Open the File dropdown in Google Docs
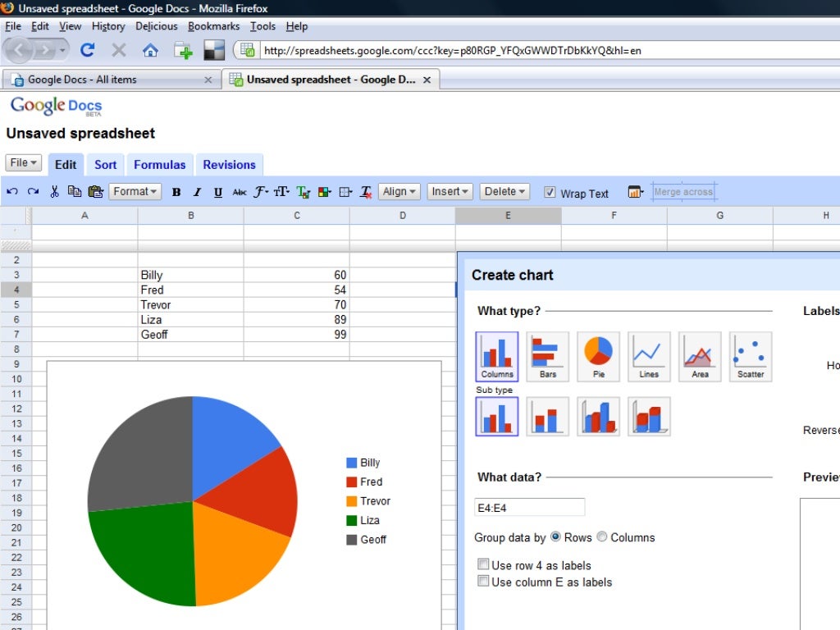The image size is (840, 630). (24, 162)
